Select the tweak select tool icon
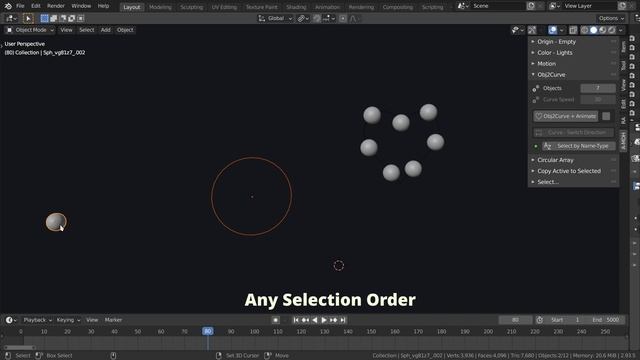This screenshot has height=360, width=640. pyautogui.click(x=28, y=18)
